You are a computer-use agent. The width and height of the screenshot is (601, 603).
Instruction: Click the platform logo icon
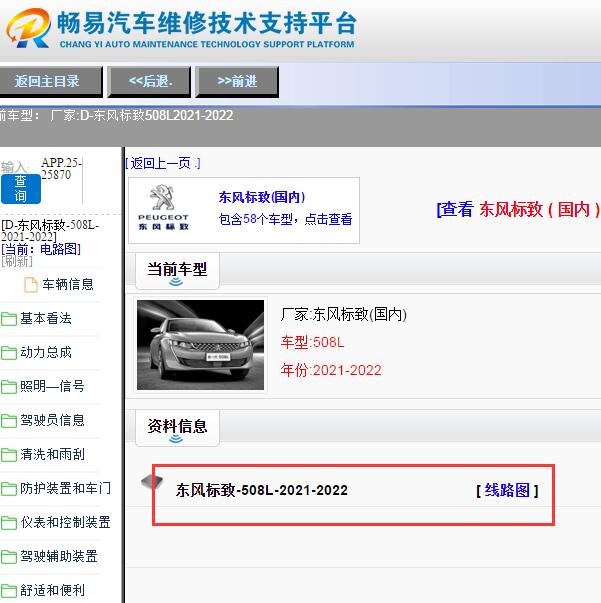[x=29, y=28]
